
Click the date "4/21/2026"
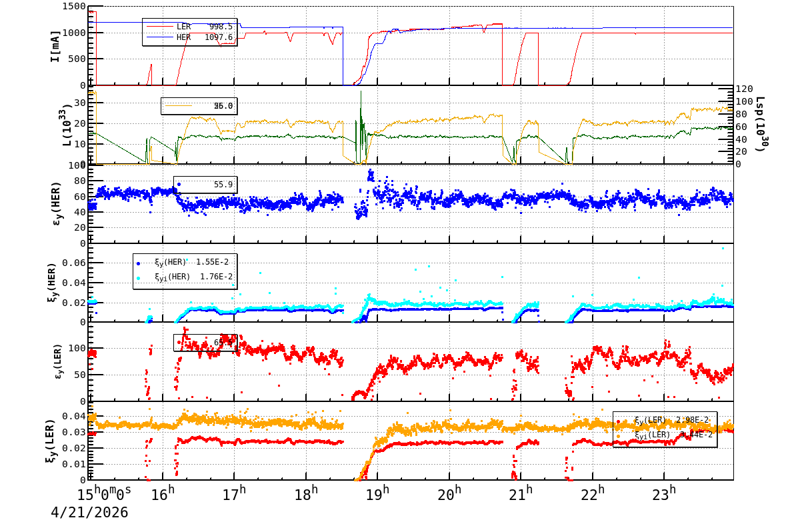pos(89,513)
